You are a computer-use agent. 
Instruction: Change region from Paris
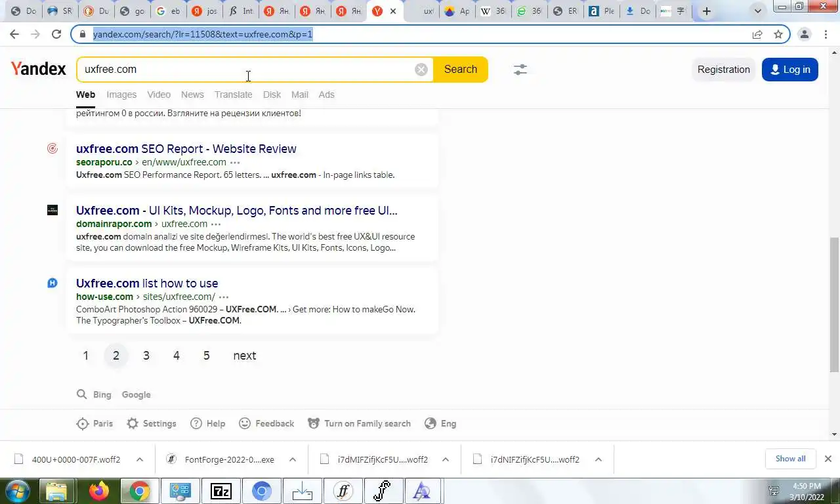(x=95, y=423)
